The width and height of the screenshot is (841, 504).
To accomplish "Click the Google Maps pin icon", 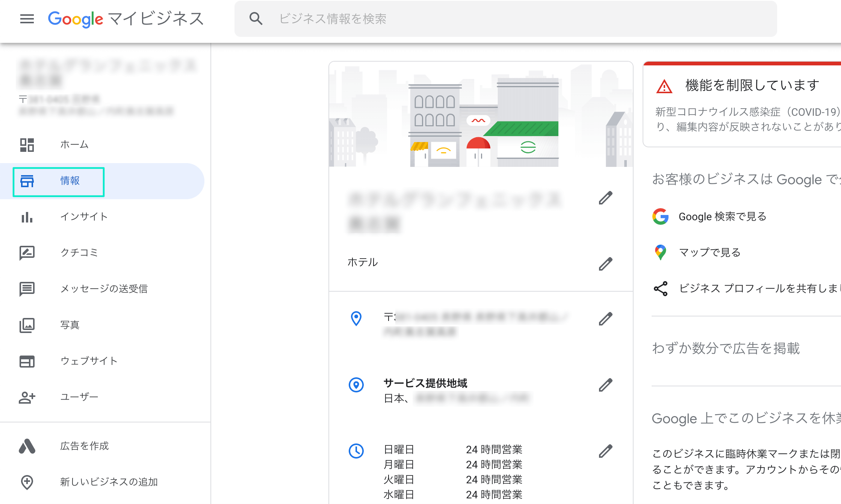I will pyautogui.click(x=661, y=253).
